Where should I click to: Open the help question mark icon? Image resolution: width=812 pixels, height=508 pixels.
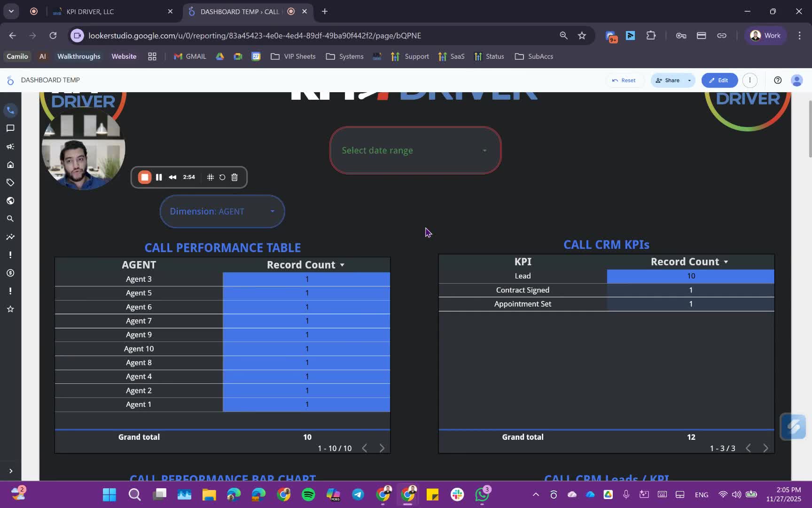point(778,80)
